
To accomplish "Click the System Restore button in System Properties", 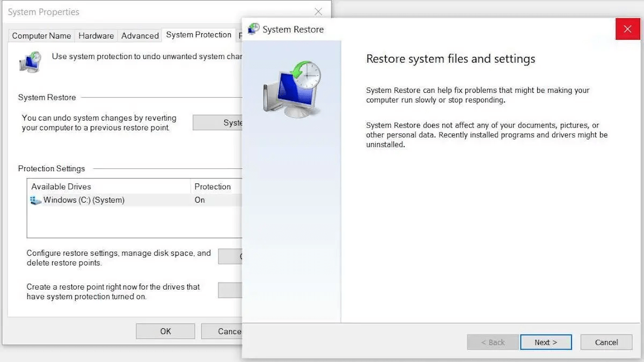I will [x=217, y=122].
